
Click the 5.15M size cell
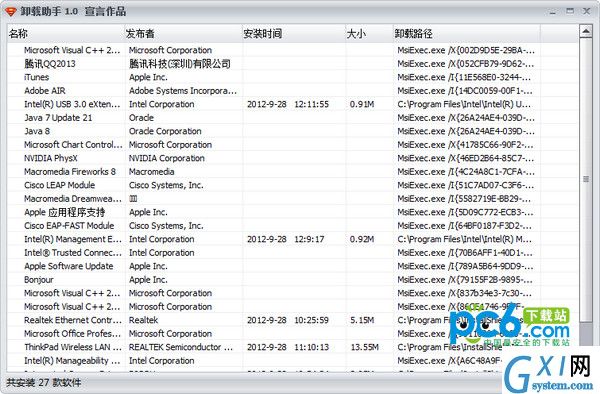pyautogui.click(x=362, y=320)
